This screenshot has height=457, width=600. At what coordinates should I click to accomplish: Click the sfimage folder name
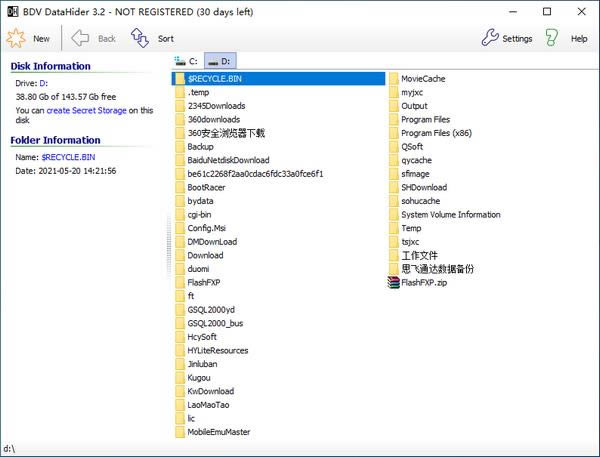pyautogui.click(x=415, y=174)
